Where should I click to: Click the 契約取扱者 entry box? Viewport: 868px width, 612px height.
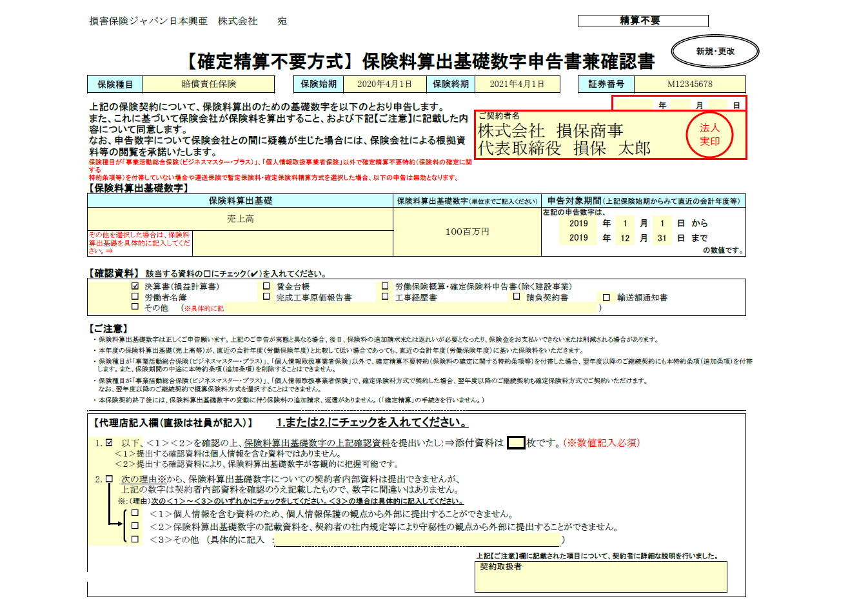coord(601,577)
